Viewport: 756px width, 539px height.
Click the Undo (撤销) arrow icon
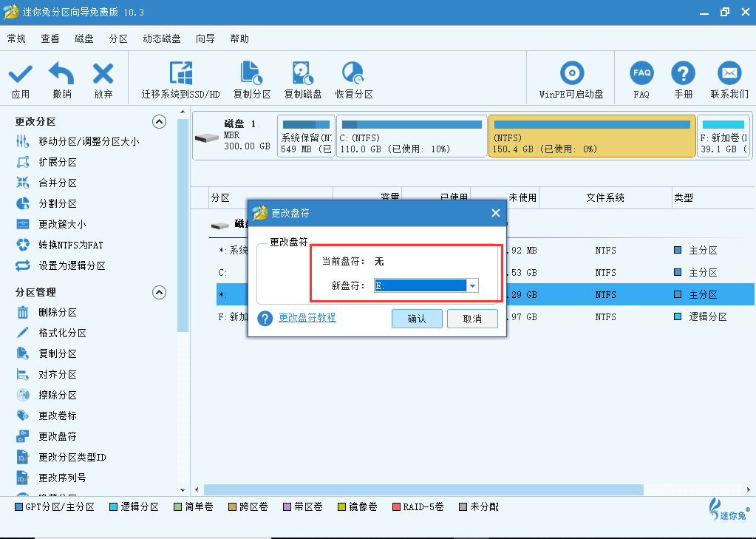coord(62,74)
